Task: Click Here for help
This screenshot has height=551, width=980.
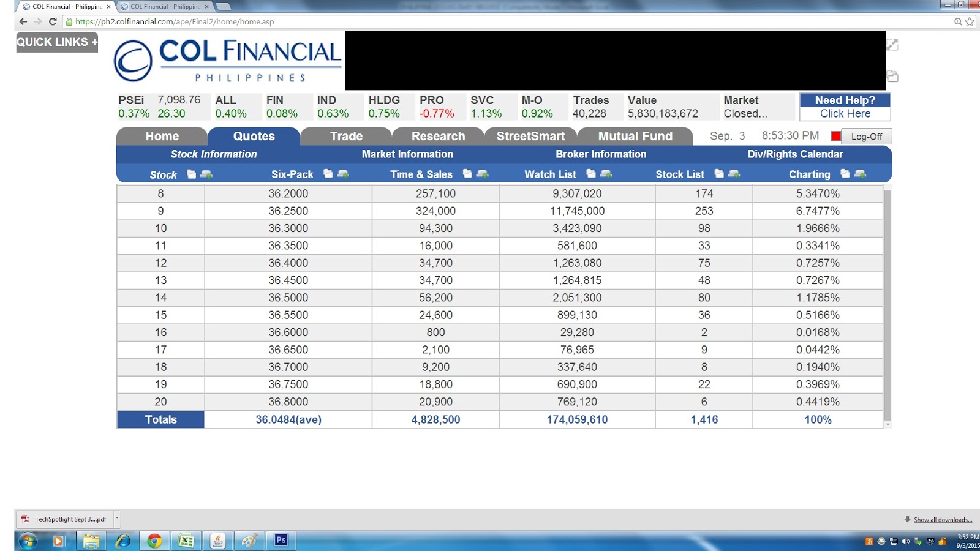Action: click(x=845, y=114)
